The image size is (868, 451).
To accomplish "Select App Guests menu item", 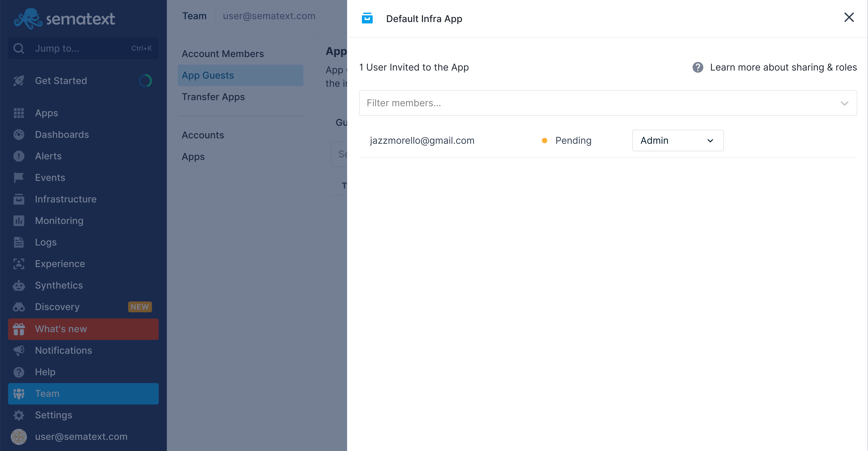I will pos(240,76).
